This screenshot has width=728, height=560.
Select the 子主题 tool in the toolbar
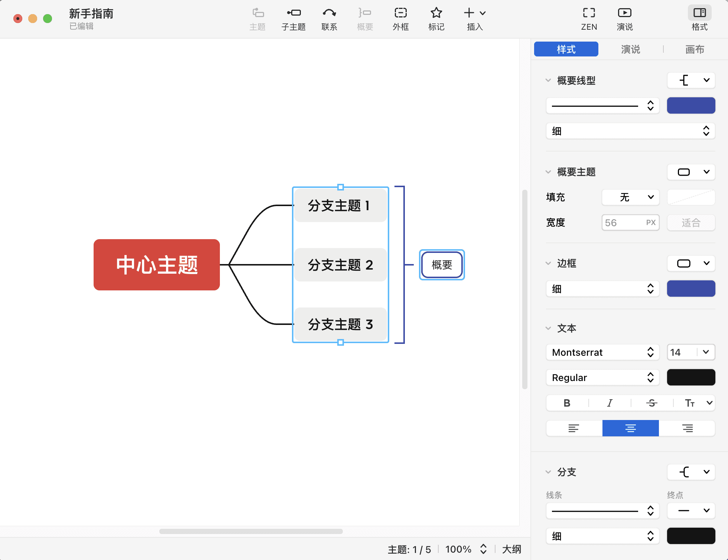point(293,19)
